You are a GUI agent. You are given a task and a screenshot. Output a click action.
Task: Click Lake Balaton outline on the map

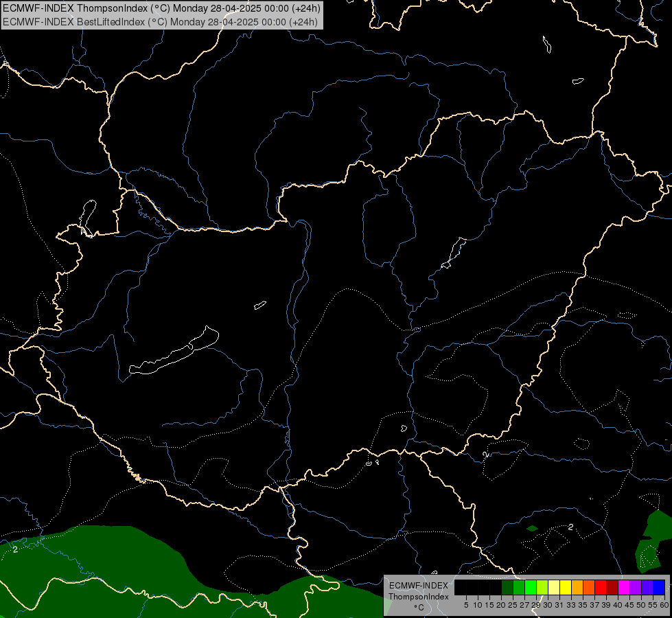pos(174,351)
